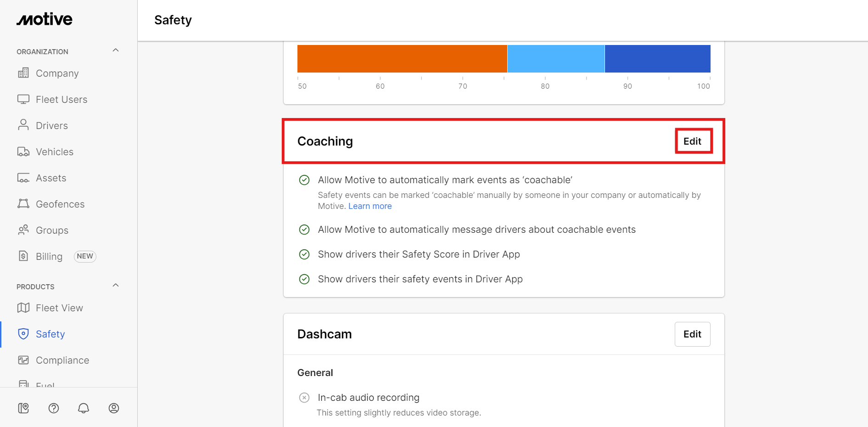868x427 pixels.
Task: Click Edit button for Coaching section
Action: click(693, 141)
